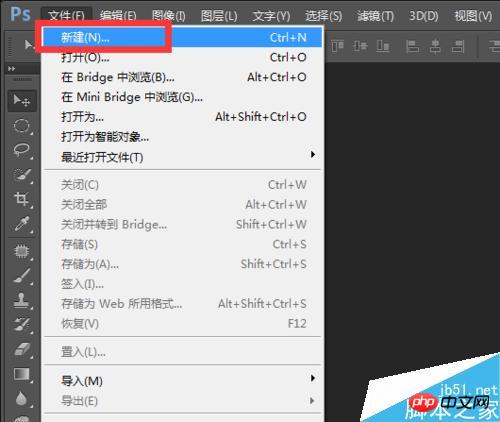The width and height of the screenshot is (500, 422).
Task: Choose 新建(N)... to create a document
Action: pyautogui.click(x=182, y=37)
